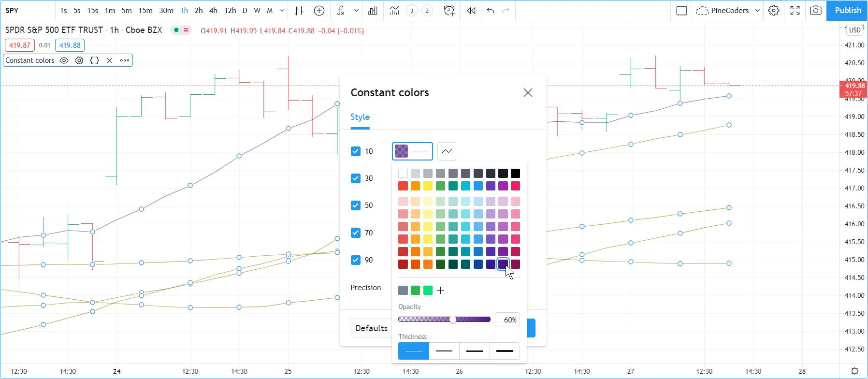Click the Compare or add symbol icon

click(x=319, y=11)
